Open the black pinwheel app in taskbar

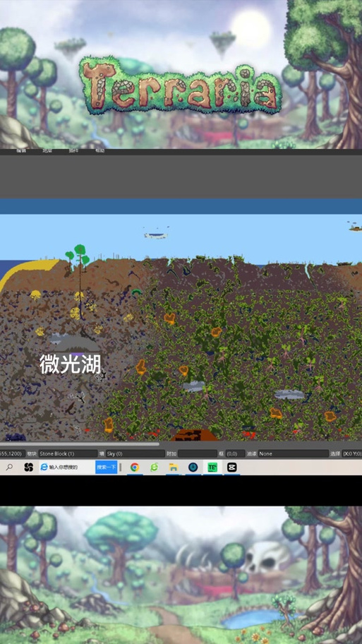tap(28, 467)
